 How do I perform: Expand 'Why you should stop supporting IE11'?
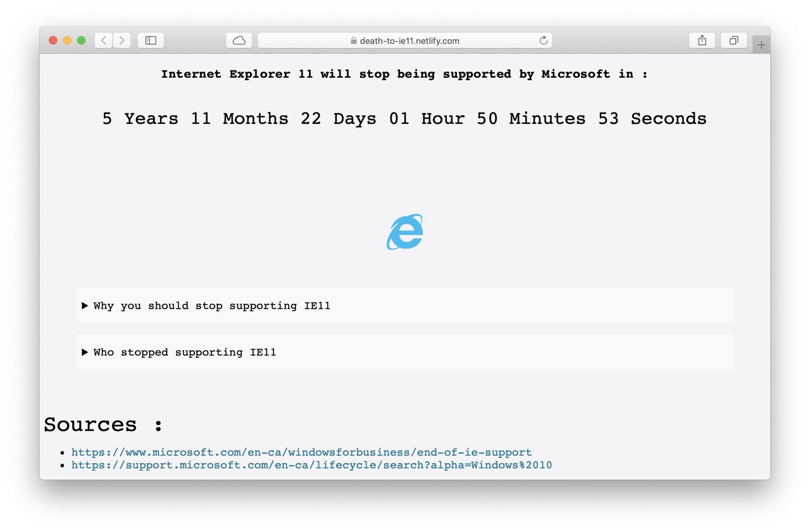(405, 306)
